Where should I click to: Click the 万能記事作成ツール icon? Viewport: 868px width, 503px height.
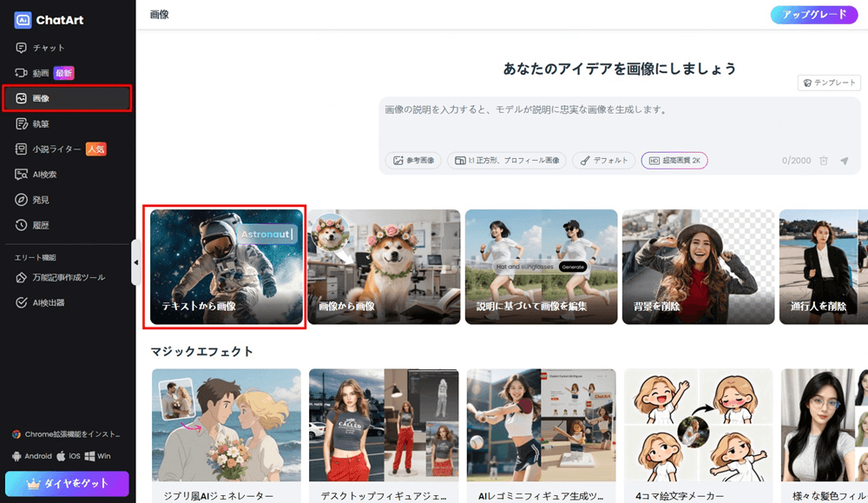[x=21, y=277]
